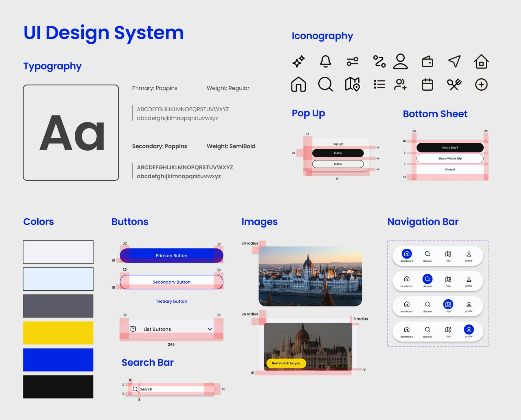Image resolution: width=521 pixels, height=420 pixels.
Task: Click the fork and knife icon
Action: [454, 85]
